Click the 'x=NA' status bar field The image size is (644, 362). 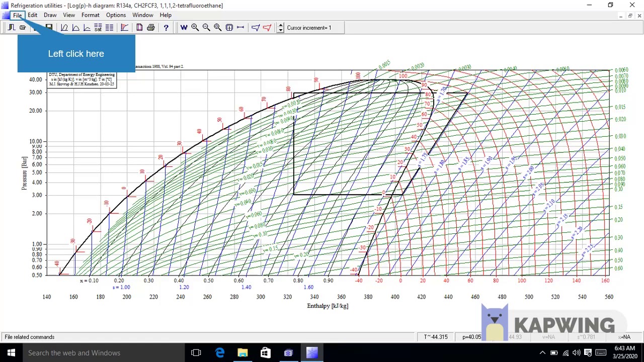[624, 337]
